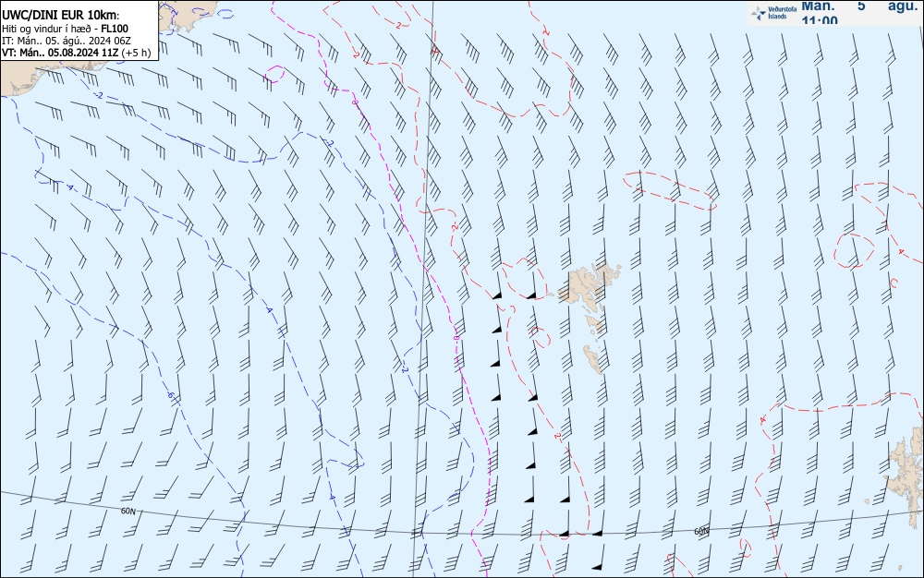The height and width of the screenshot is (578, 924).
Task: Select the "UWC/DINI EUR 10km:" title text
Action: coord(61,16)
